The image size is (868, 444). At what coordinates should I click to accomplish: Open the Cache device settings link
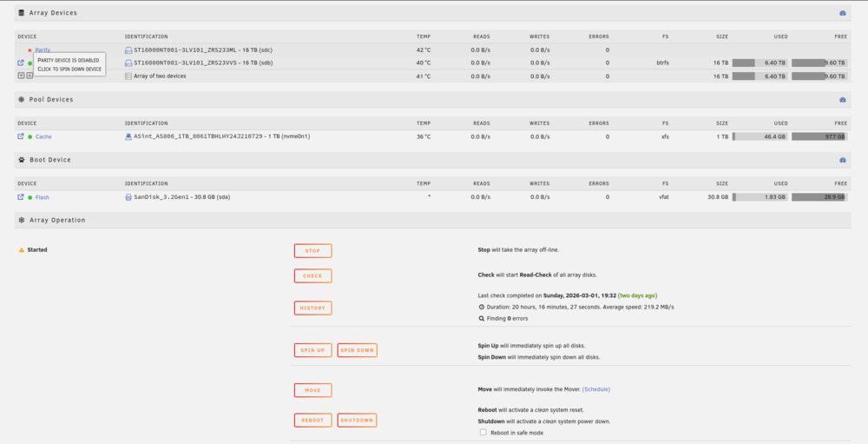pos(43,136)
